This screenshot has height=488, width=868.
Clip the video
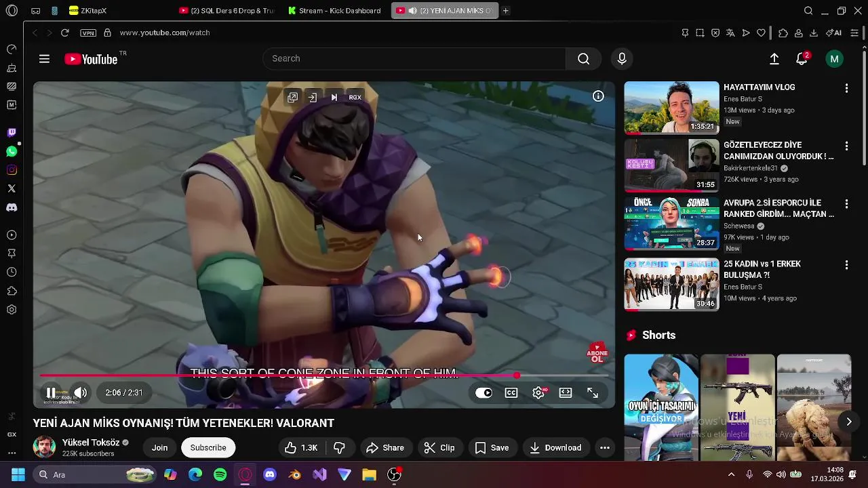tap(439, 447)
